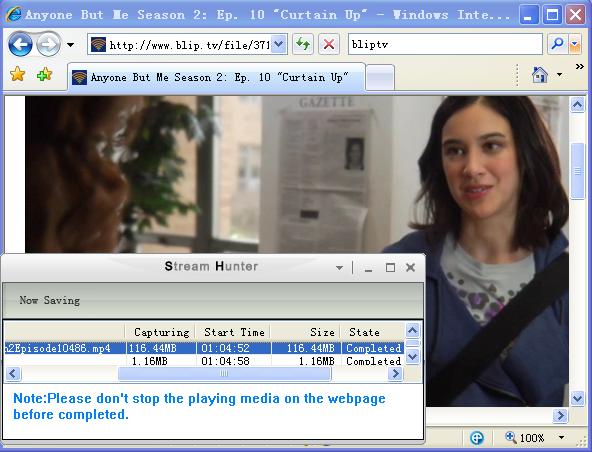Run search with magnifier icon
This screenshot has height=452, width=592.
pos(557,44)
